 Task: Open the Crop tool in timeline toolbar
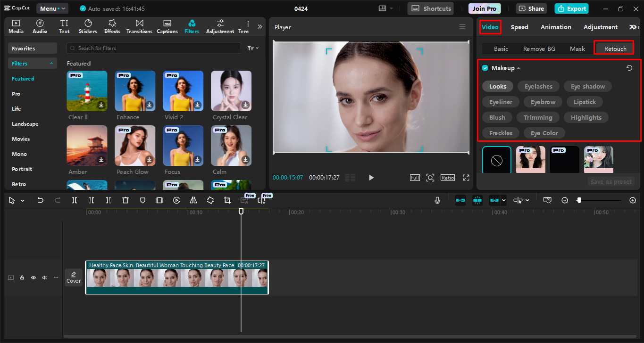click(x=227, y=200)
